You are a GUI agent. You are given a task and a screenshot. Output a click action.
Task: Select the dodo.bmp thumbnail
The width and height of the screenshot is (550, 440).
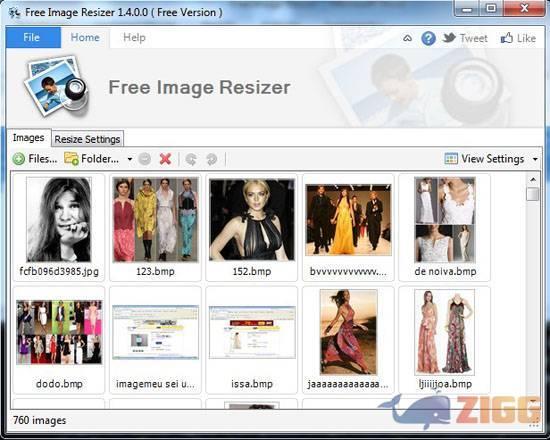59,332
